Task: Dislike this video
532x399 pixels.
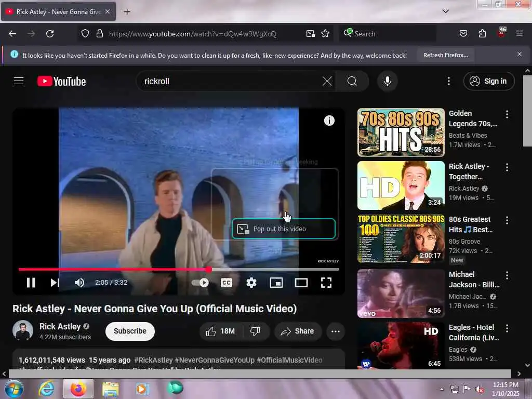Action: 255,331
